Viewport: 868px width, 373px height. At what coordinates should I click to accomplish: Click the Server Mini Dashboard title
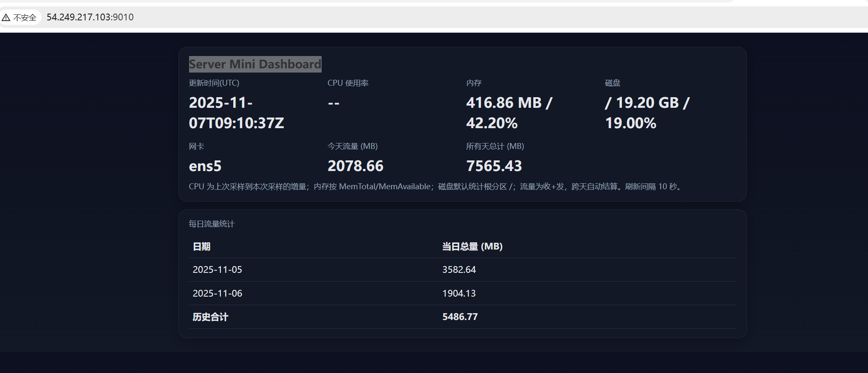pos(255,64)
